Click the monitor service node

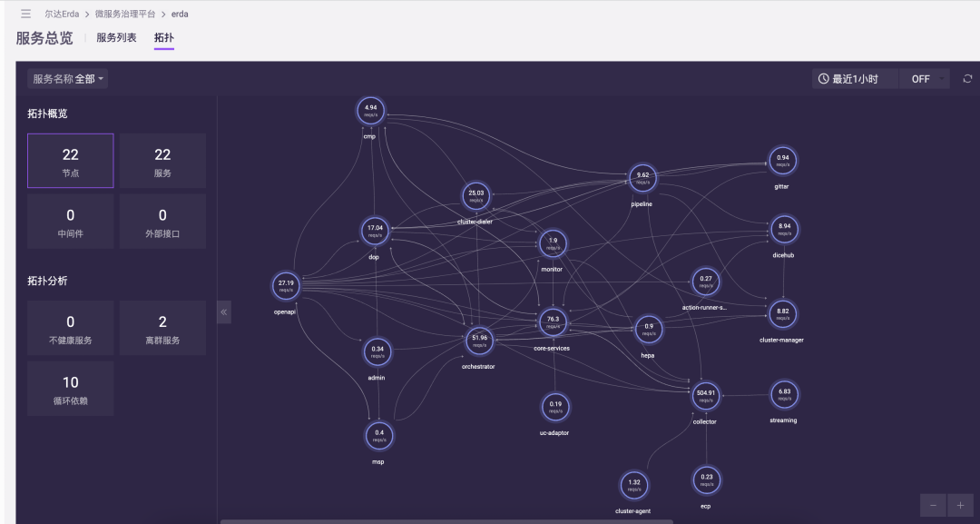click(x=552, y=242)
